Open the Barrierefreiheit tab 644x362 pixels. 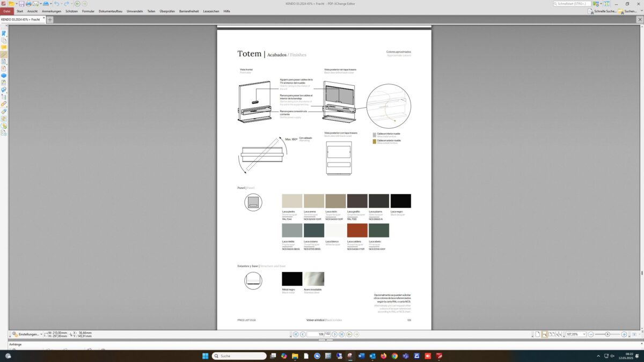(x=188, y=11)
